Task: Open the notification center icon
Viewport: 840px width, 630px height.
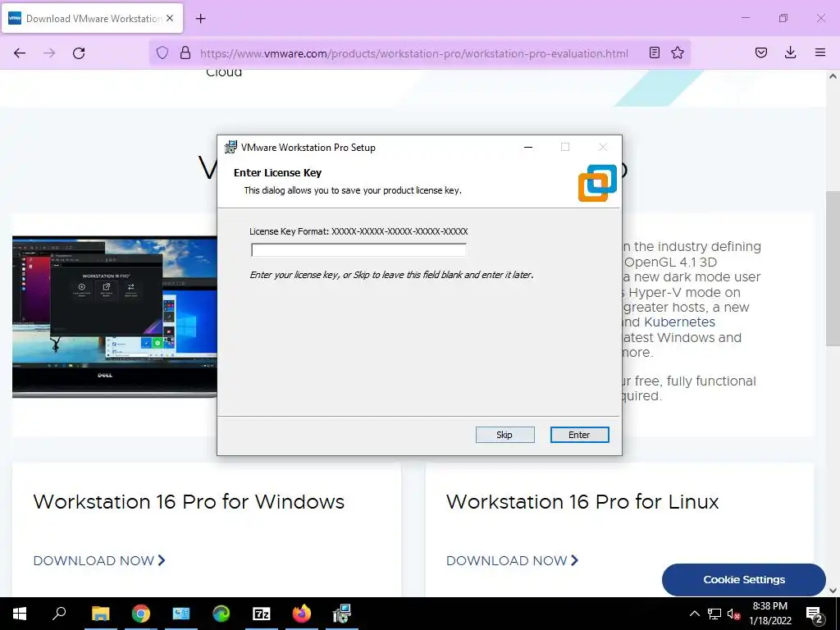Action: 815,614
